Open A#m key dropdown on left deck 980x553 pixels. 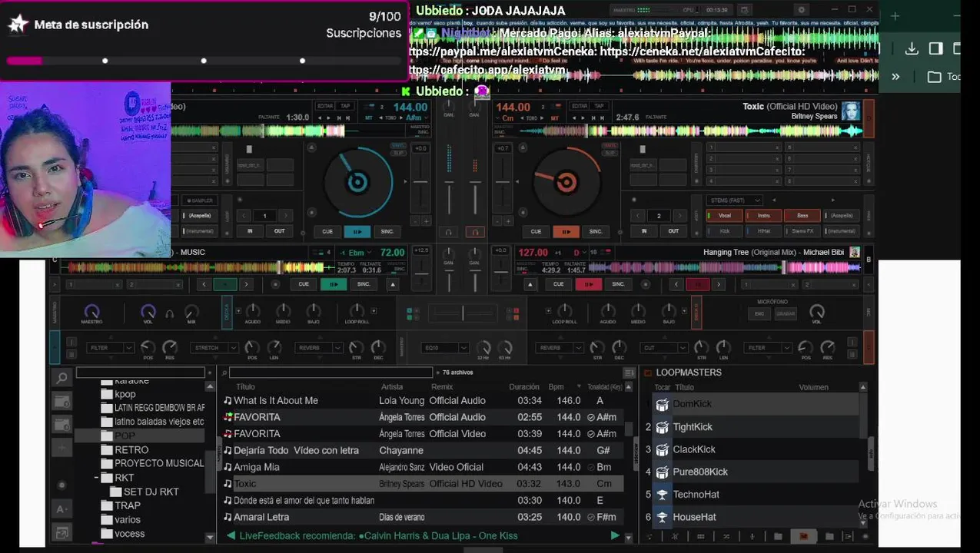click(416, 118)
